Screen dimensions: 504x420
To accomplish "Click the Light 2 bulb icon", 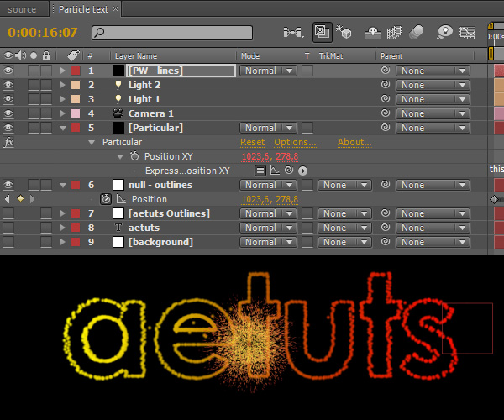I will 118,85.
